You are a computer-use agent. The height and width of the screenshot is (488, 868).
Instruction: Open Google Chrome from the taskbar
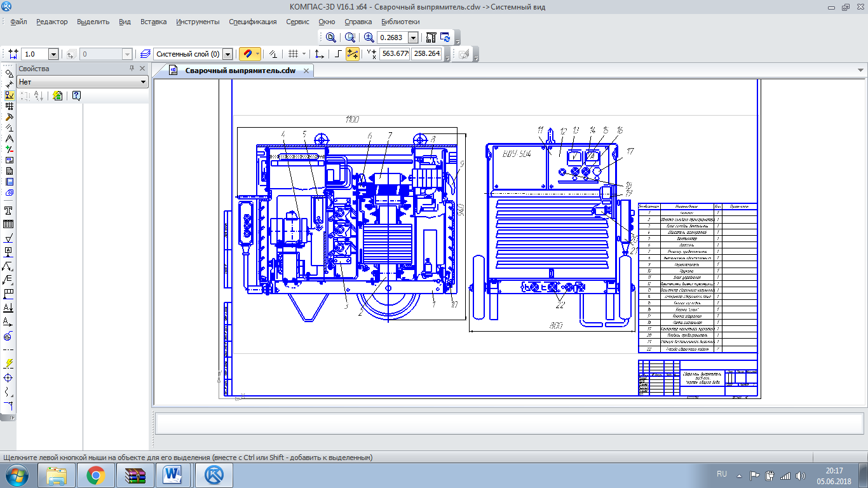(x=96, y=475)
